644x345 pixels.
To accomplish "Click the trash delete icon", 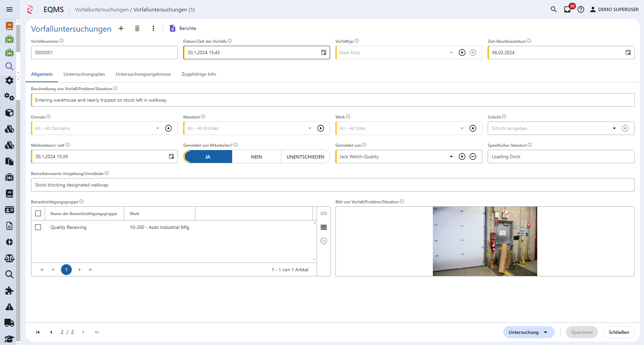I will [x=137, y=28].
